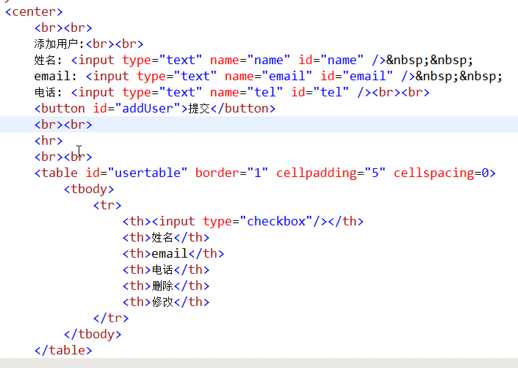Click the cellspacing=0 attribute
This screenshot has width=518, height=368.
tap(441, 173)
